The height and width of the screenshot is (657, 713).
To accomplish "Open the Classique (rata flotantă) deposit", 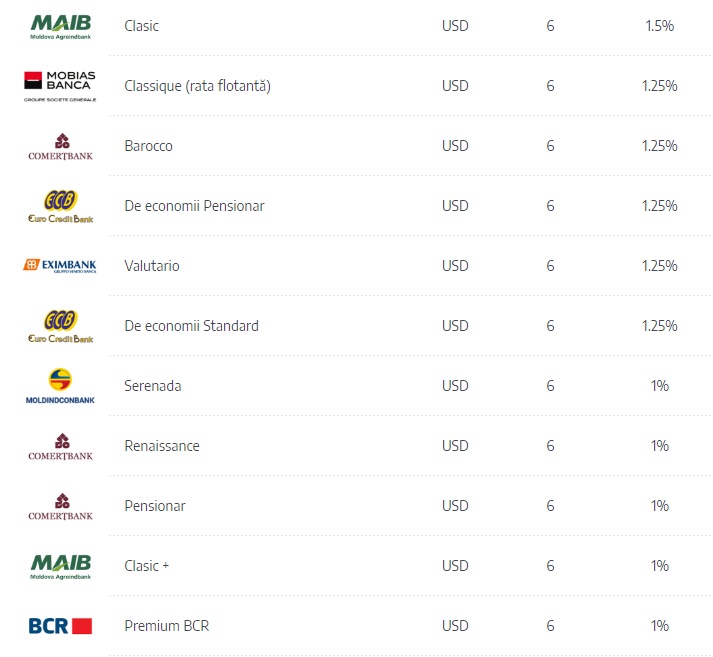I will (197, 86).
